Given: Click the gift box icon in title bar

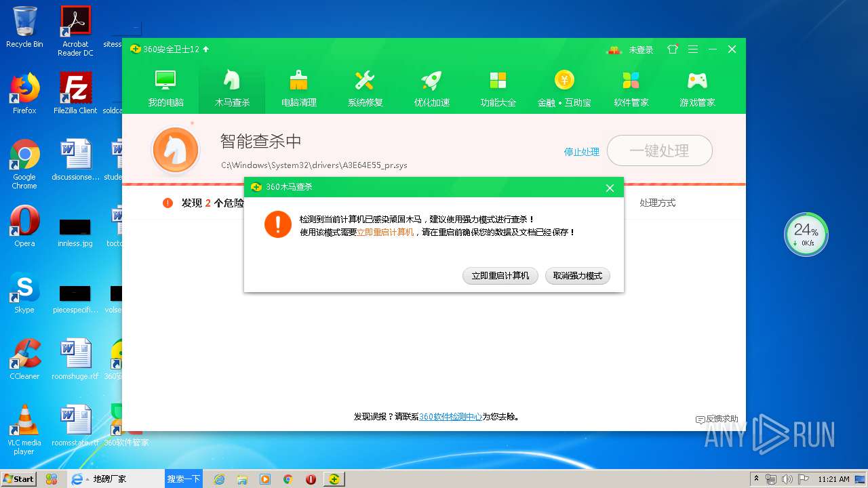Looking at the screenshot, I should pos(614,49).
